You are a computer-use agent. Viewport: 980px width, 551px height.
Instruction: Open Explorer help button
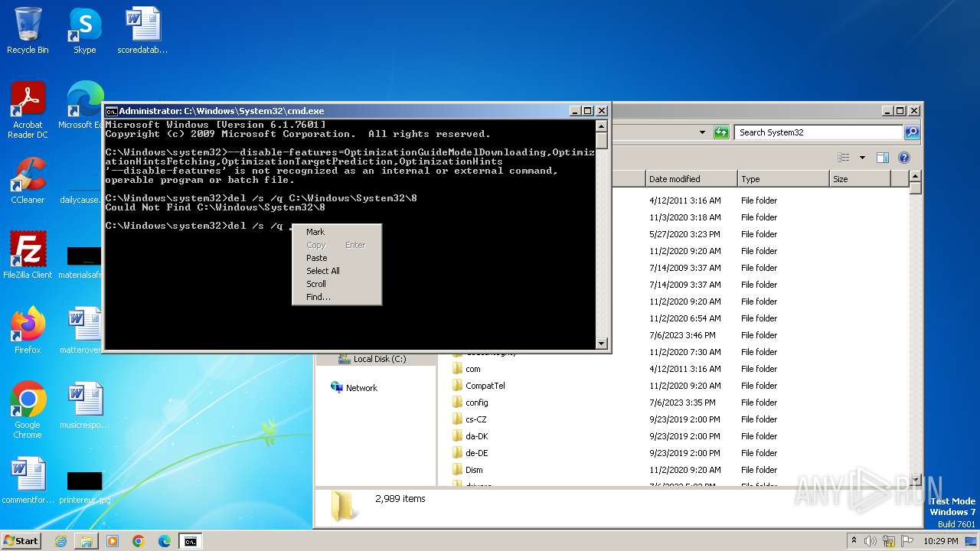pos(903,158)
